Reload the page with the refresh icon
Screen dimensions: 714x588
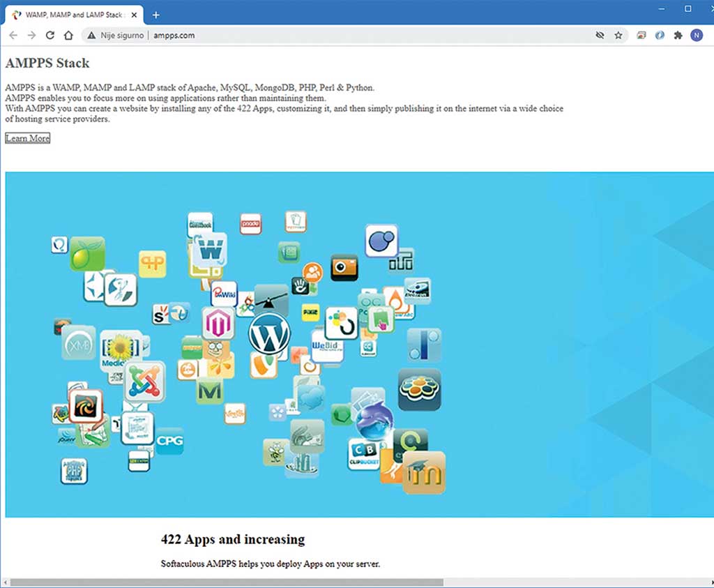coord(50,35)
